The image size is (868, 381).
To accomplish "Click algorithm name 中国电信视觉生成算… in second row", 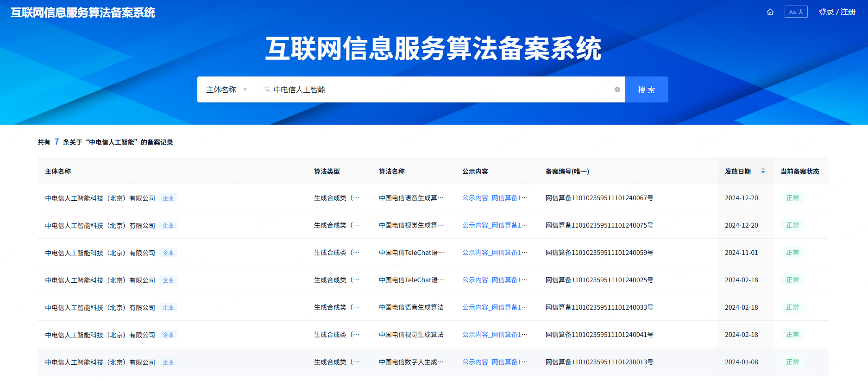I will 411,225.
